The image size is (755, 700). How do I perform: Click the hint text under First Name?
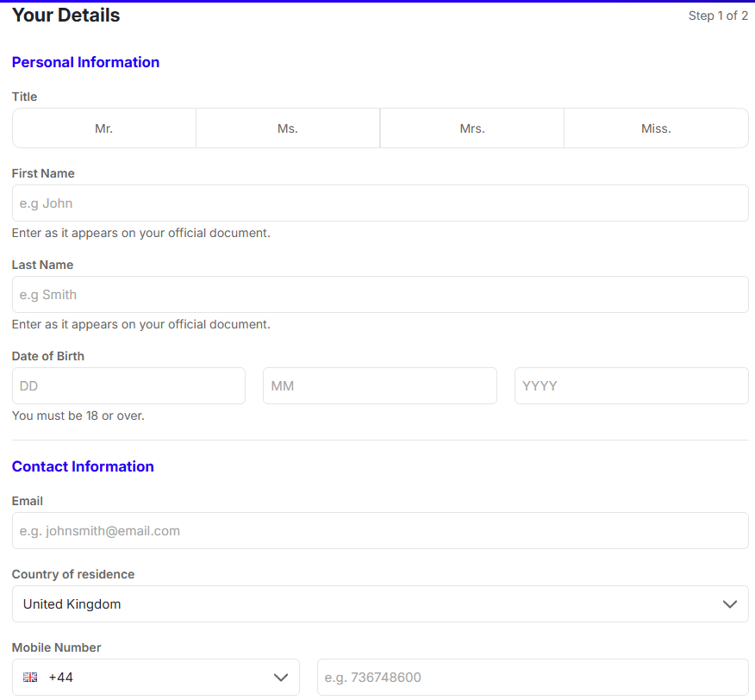141,233
